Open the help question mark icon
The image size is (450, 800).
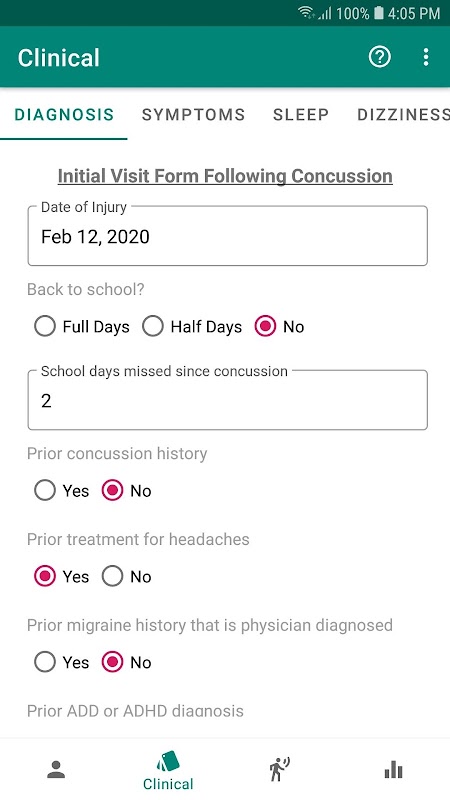coord(380,57)
